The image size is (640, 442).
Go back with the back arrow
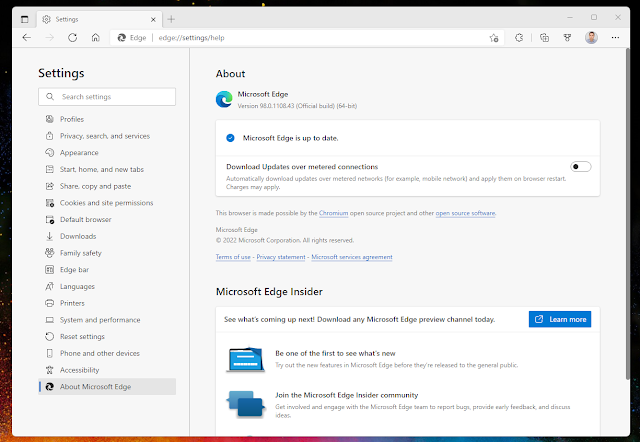tap(27, 38)
